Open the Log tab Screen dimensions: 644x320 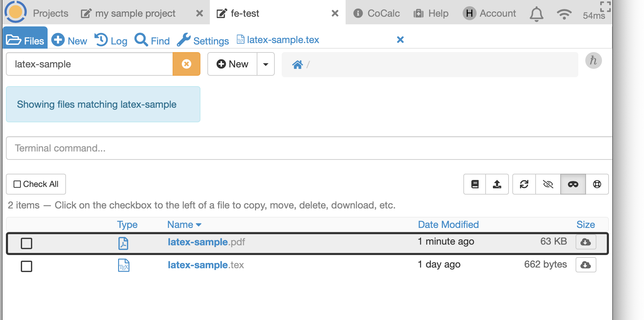coord(111,41)
